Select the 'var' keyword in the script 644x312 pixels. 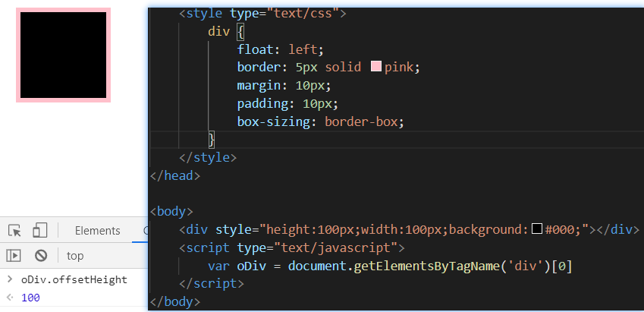[219, 266]
